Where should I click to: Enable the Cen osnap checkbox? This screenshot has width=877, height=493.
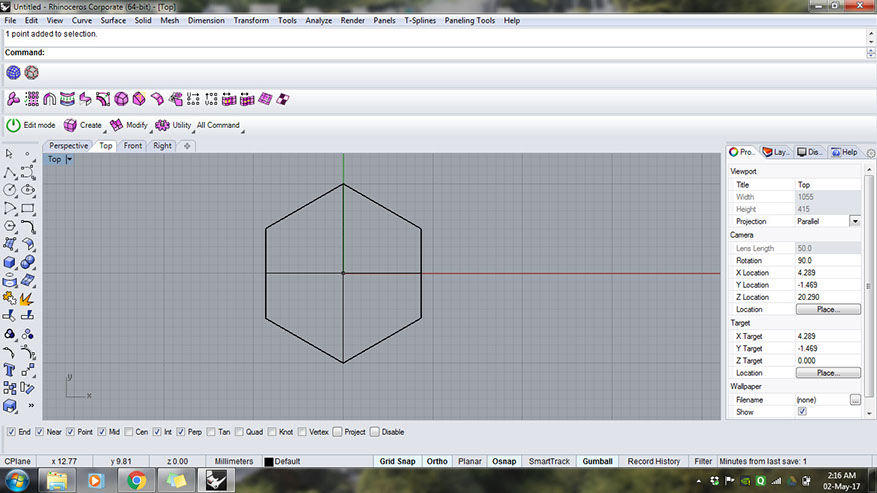tap(128, 432)
